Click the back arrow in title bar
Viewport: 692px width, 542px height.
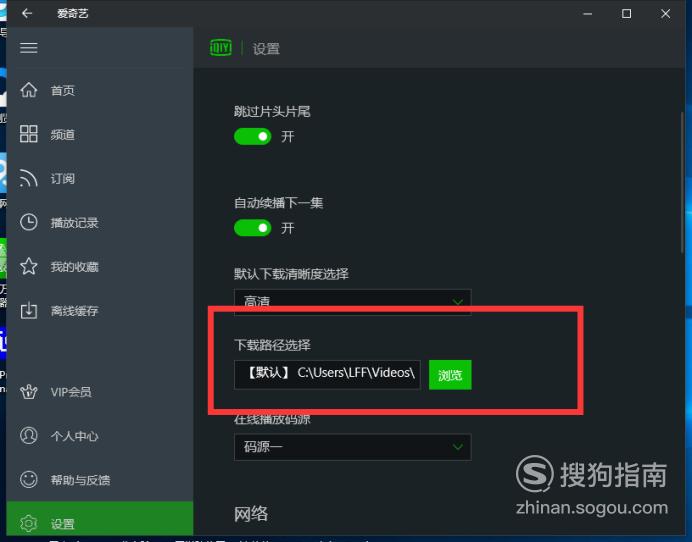(x=27, y=14)
